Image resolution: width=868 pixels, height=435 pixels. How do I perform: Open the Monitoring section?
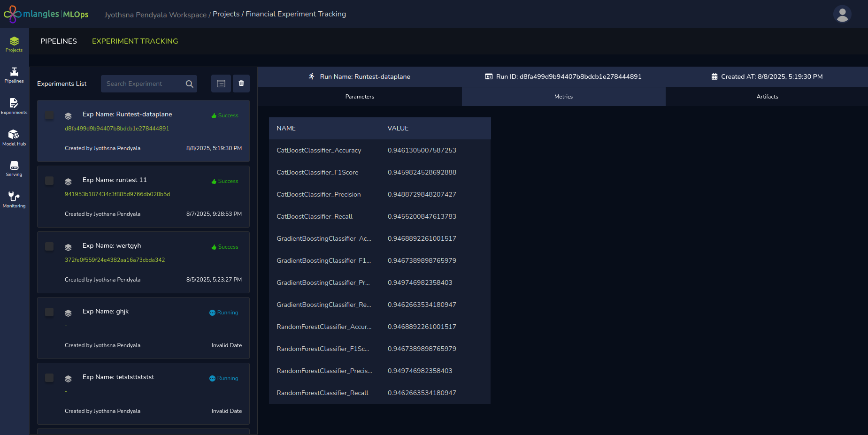point(14,199)
